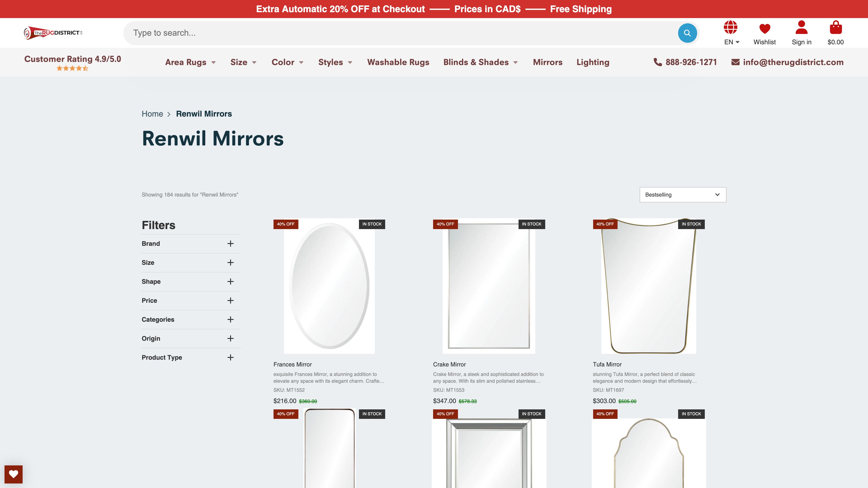Click the shopping cart icon

coord(835,28)
